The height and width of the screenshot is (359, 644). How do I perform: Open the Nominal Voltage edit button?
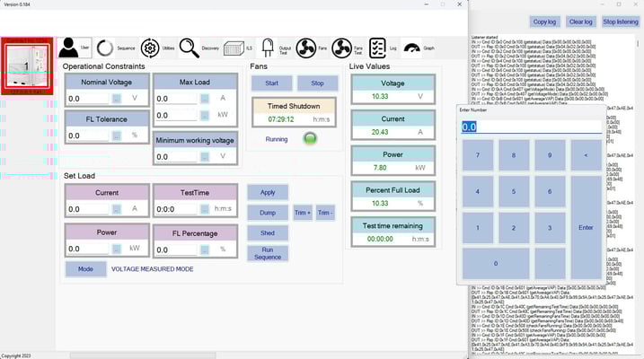(117, 99)
